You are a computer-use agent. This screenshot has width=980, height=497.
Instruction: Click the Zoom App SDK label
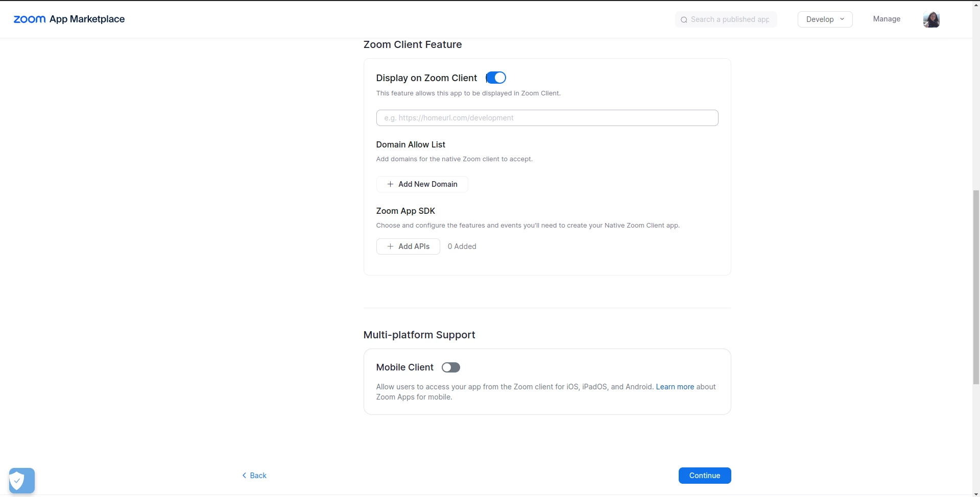coord(405,211)
